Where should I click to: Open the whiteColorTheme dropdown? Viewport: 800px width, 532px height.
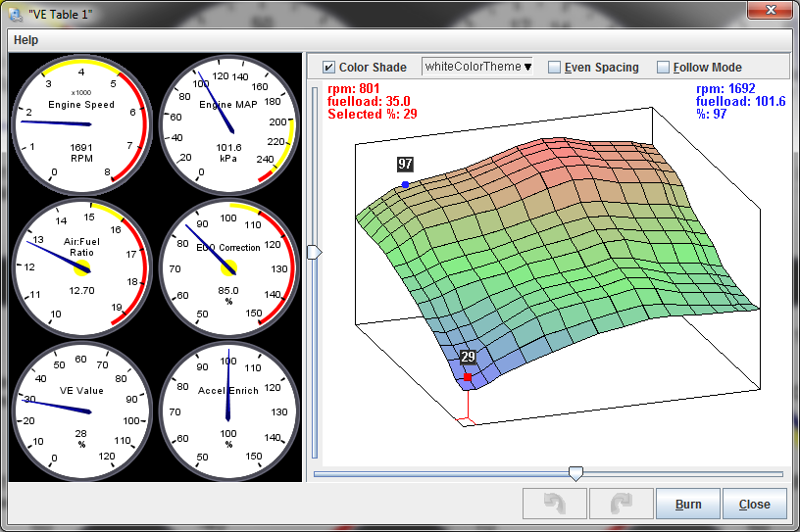pyautogui.click(x=478, y=67)
